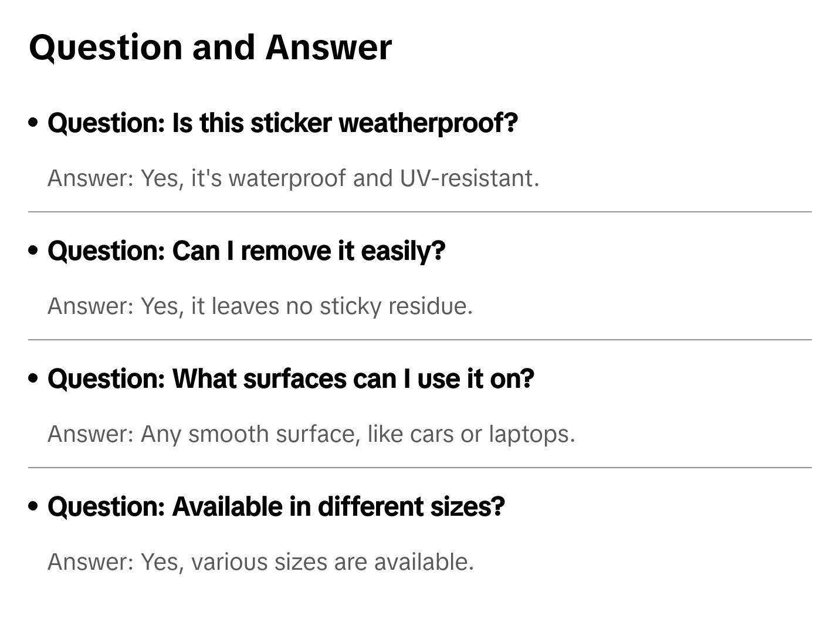The image size is (840, 629).
Task: Click the word "weatherproof?" in the first question
Action: point(428,123)
